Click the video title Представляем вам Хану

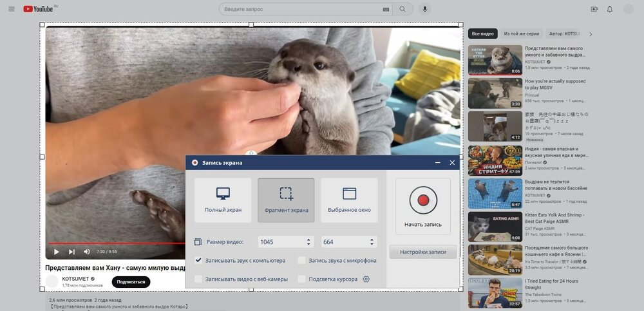point(115,267)
